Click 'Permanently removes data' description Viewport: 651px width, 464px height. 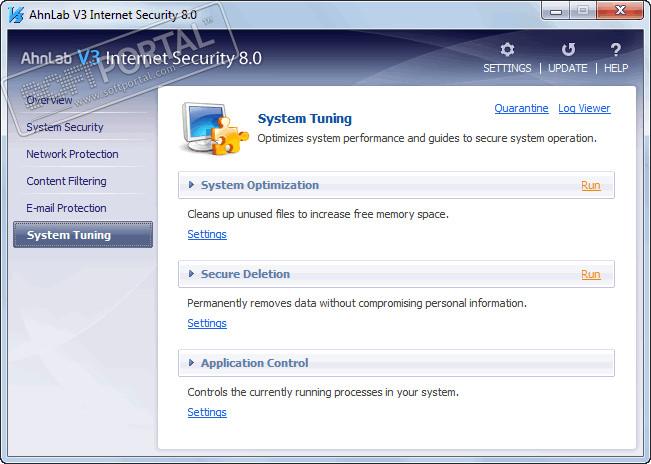pyautogui.click(x=357, y=303)
